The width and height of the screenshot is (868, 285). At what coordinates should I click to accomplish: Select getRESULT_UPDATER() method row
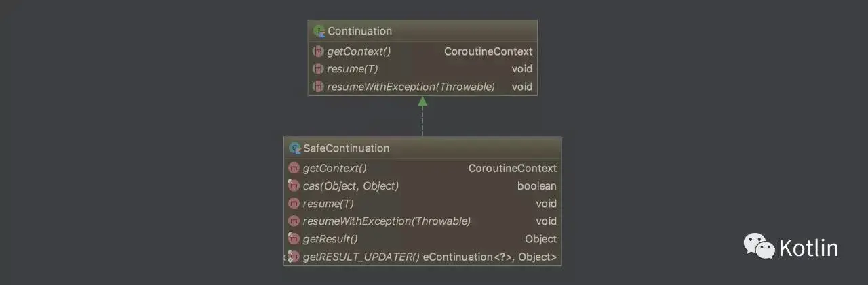tap(422, 257)
